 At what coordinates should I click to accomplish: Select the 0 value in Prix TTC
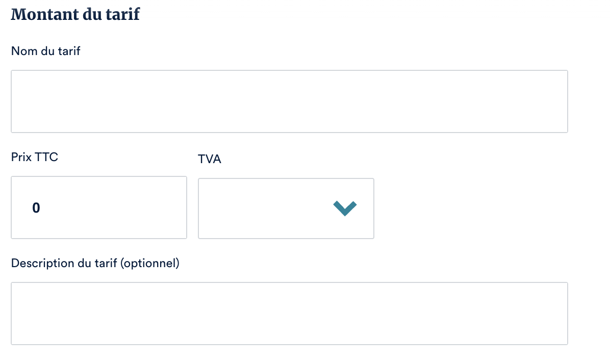(x=36, y=208)
